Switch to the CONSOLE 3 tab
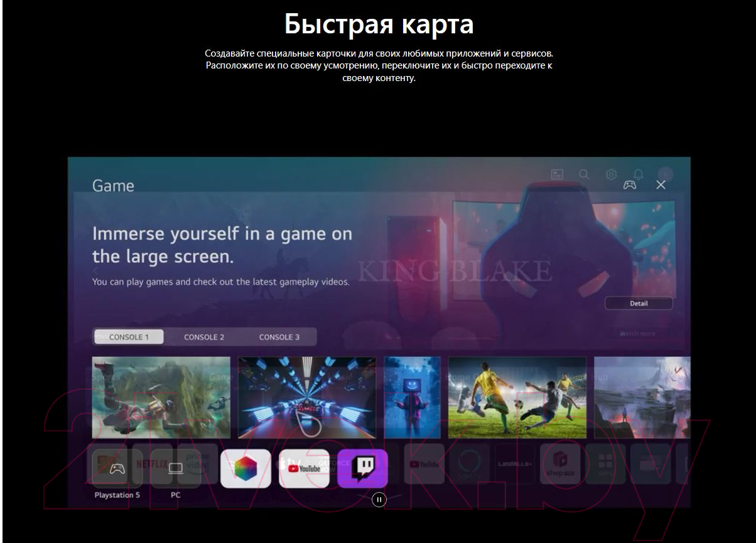This screenshot has height=543, width=756. click(279, 337)
